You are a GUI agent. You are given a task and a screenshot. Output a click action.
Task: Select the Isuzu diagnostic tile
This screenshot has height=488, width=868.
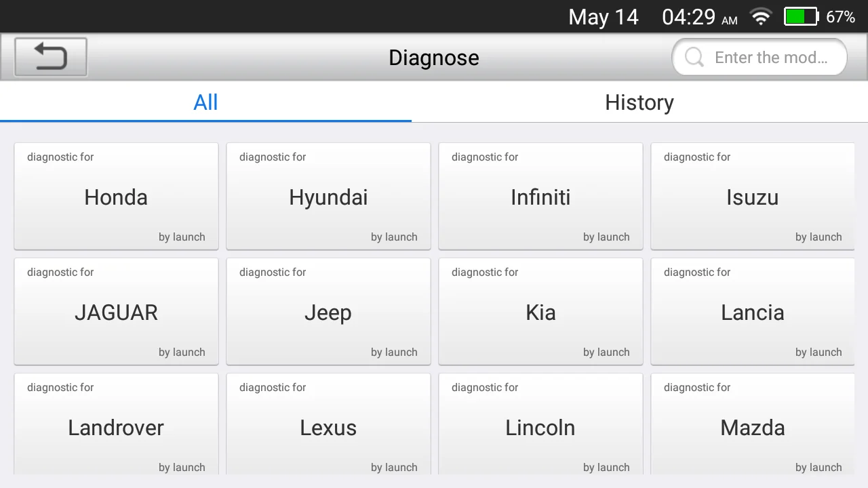click(753, 196)
